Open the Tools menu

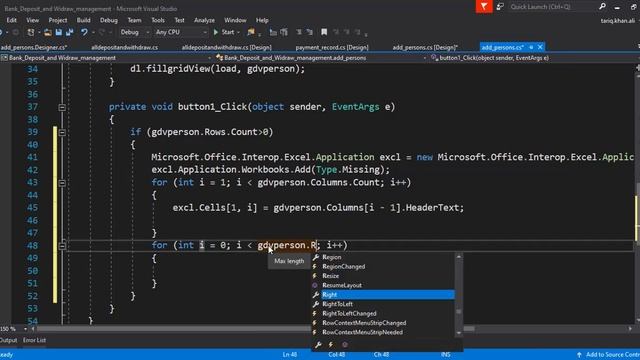pos(158,20)
